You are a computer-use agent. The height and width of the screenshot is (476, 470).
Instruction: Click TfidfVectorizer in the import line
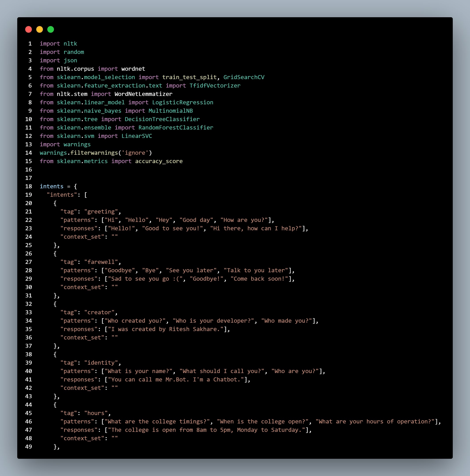point(215,86)
